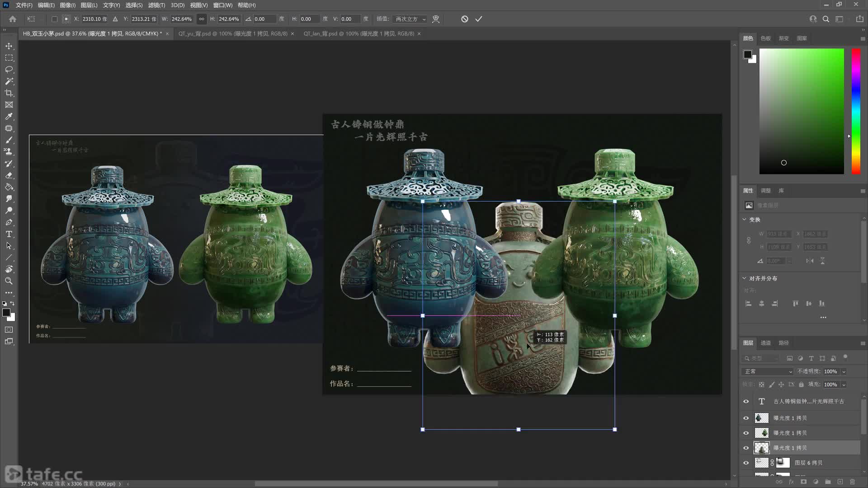Select the Zoom tool
The height and width of the screenshot is (488, 868).
9,281
